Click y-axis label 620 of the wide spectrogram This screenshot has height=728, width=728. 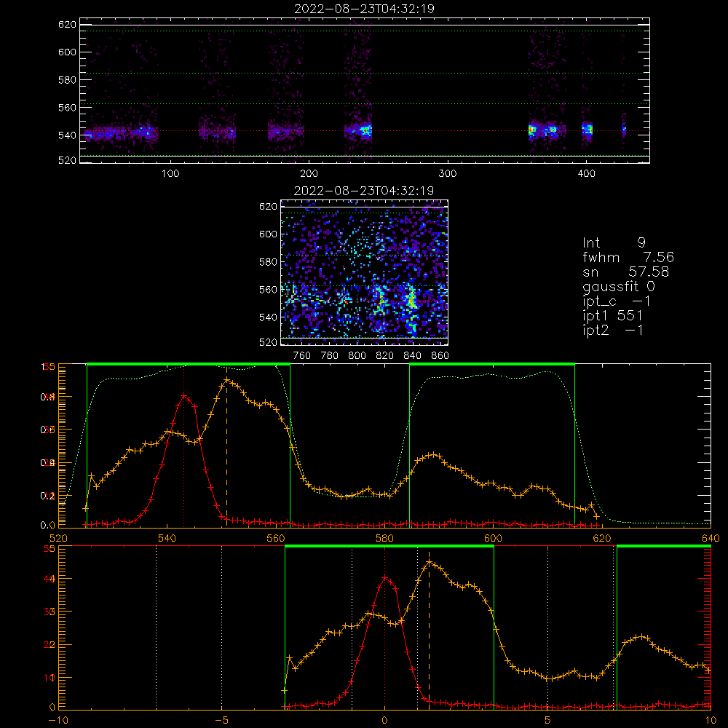[67, 25]
